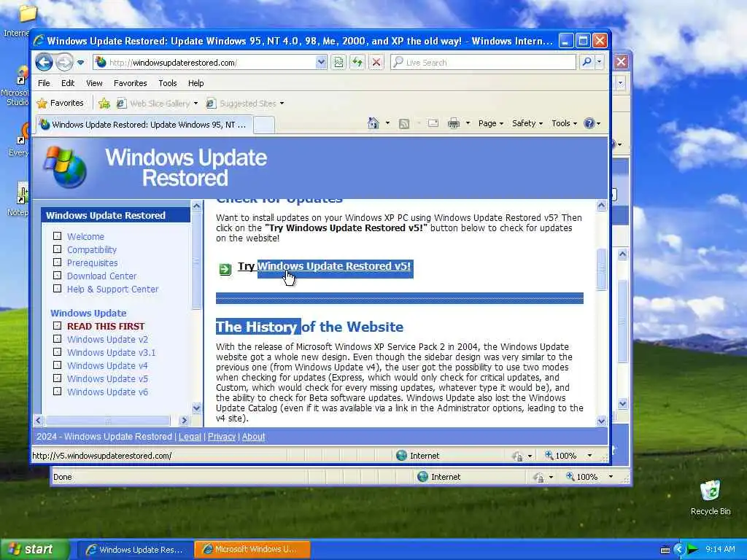The width and height of the screenshot is (747, 560).
Task: Expand the Print options dropdown arrow
Action: [468, 123]
